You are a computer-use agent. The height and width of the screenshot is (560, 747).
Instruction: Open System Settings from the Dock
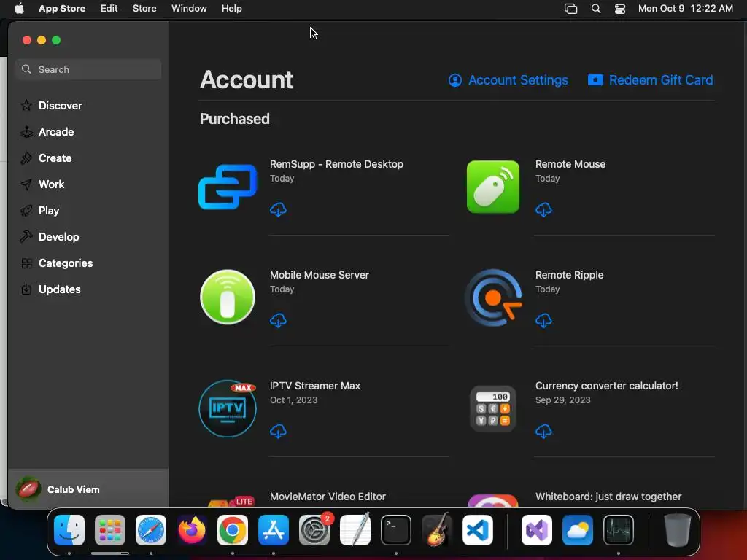(x=314, y=530)
